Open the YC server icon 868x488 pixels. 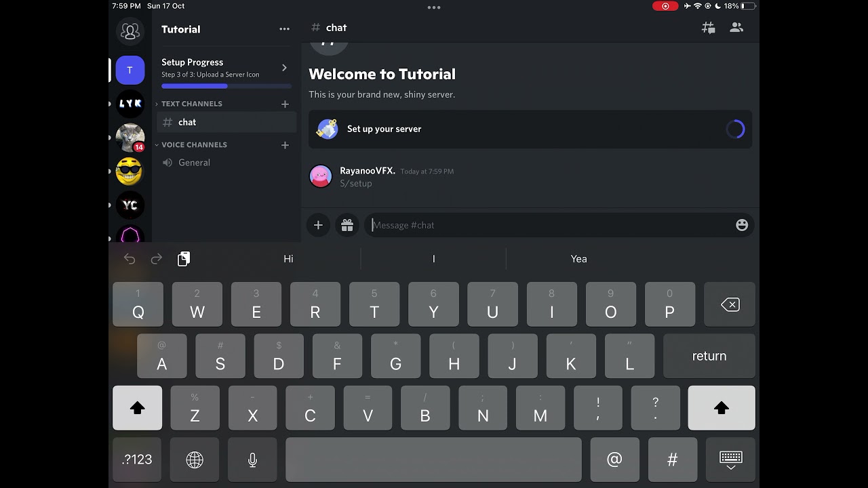[x=130, y=205]
